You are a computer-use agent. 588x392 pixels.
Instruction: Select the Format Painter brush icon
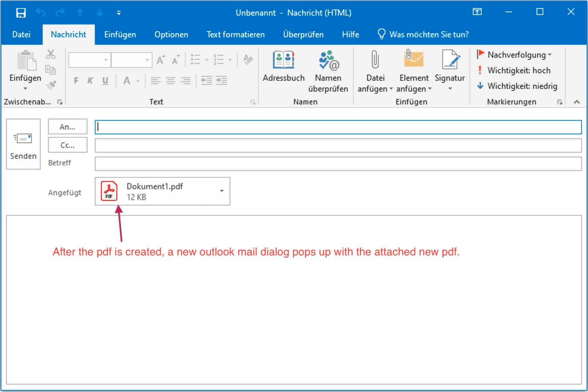pos(51,85)
